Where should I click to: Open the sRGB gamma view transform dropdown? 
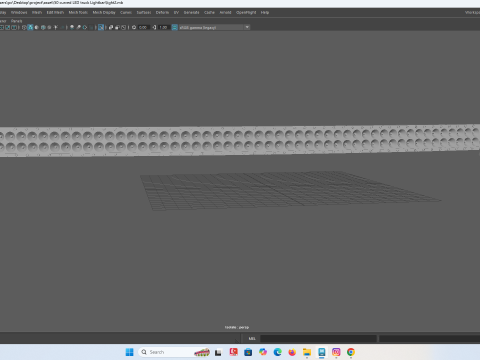(214, 27)
